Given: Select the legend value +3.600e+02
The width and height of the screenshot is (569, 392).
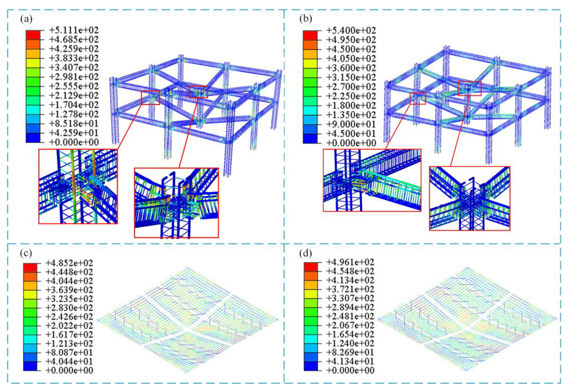Looking at the screenshot, I should (351, 68).
